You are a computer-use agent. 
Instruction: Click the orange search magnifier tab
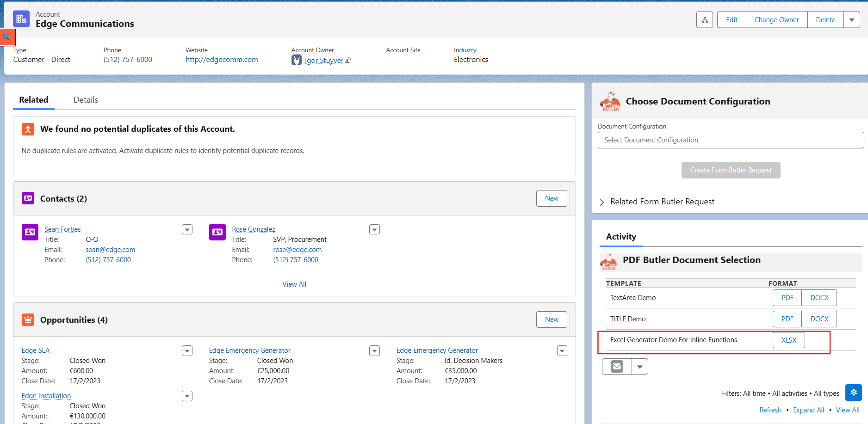point(7,37)
